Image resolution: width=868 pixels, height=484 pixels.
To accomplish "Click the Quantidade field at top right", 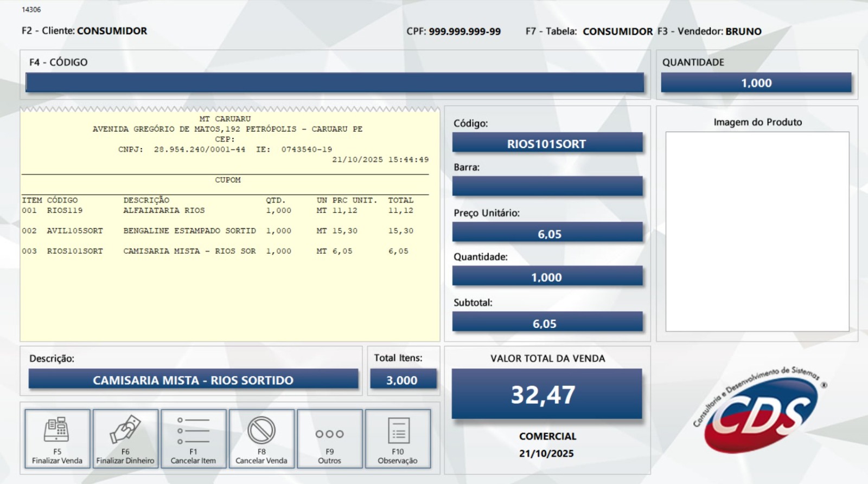I will [x=756, y=82].
